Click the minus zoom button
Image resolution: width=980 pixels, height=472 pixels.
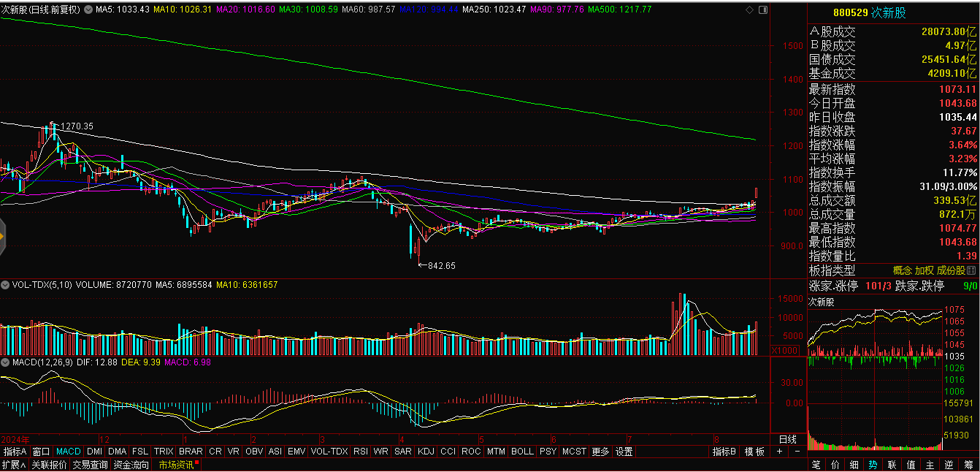tap(797, 452)
